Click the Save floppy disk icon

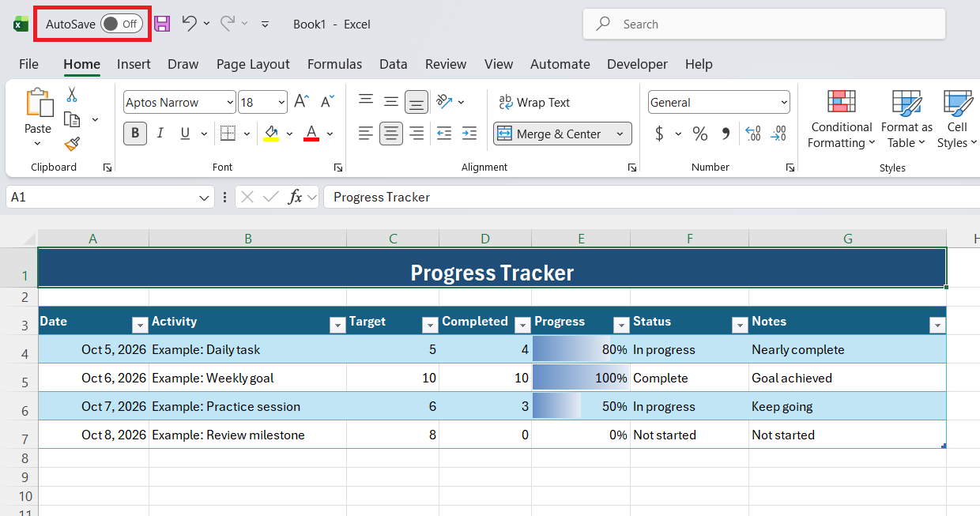pyautogui.click(x=162, y=24)
